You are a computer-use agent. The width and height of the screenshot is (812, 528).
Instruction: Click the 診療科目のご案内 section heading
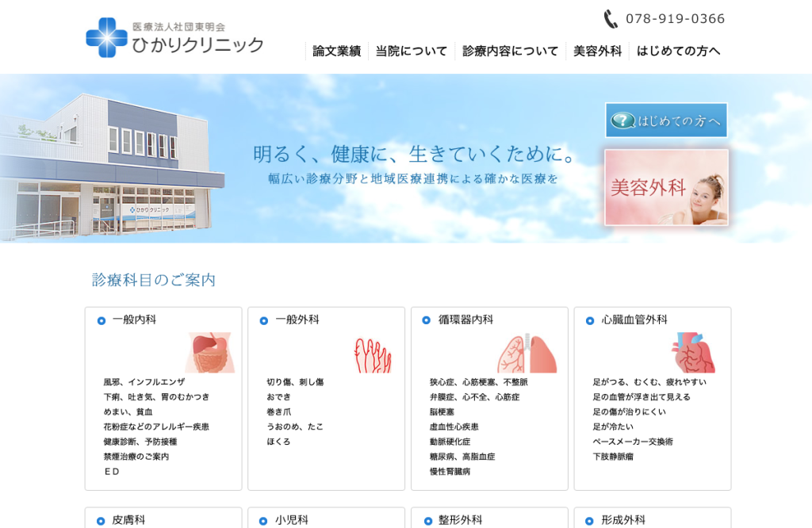coord(153,280)
